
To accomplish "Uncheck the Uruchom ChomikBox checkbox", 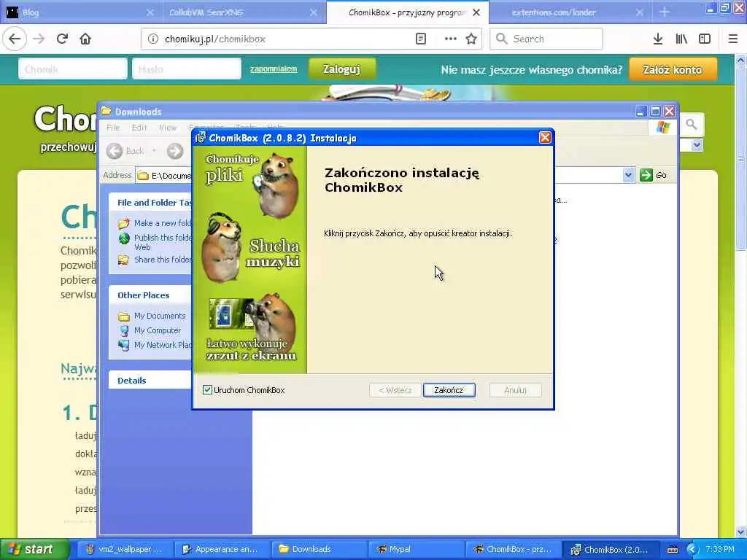I will [x=207, y=390].
